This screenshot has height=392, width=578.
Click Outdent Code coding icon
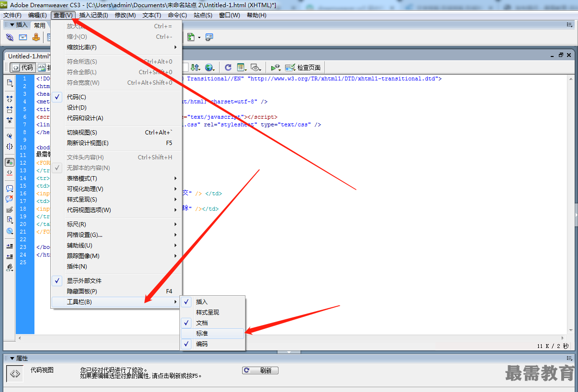point(10,257)
